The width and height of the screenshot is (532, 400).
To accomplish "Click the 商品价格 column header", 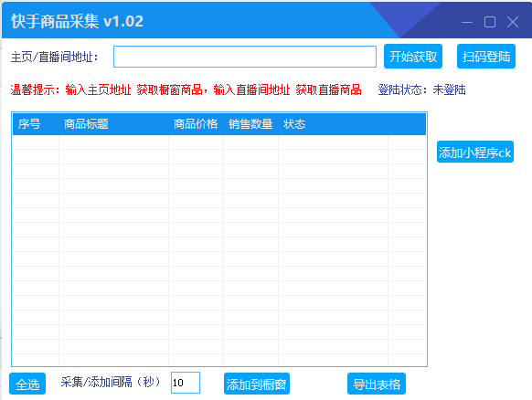I will [x=196, y=124].
